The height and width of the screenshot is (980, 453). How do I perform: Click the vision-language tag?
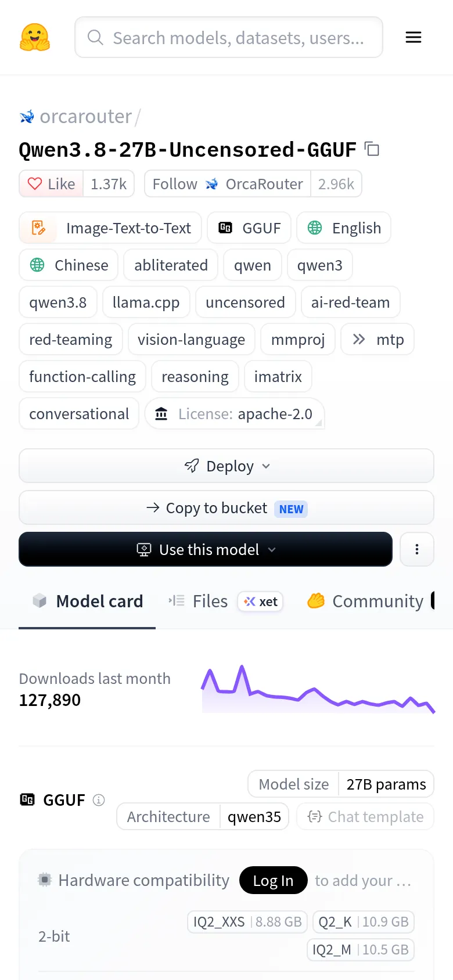pyautogui.click(x=191, y=340)
